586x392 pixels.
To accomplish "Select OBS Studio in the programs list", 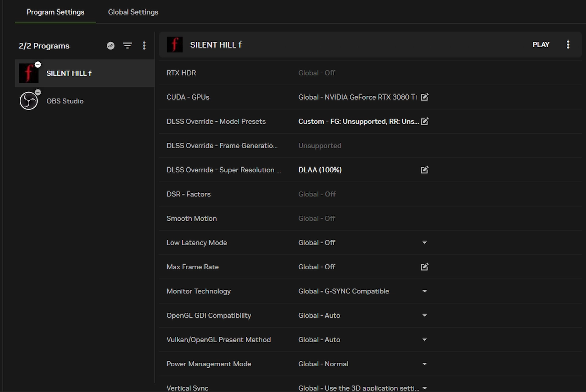I will [65, 101].
